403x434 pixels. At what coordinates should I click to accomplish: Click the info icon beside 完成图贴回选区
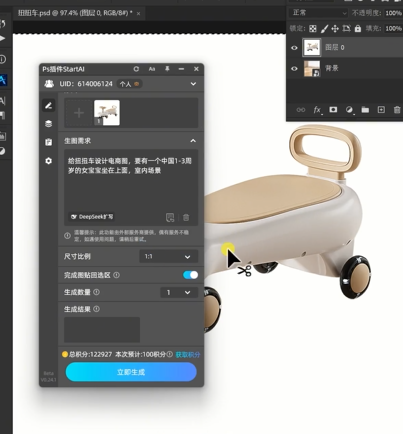click(116, 275)
